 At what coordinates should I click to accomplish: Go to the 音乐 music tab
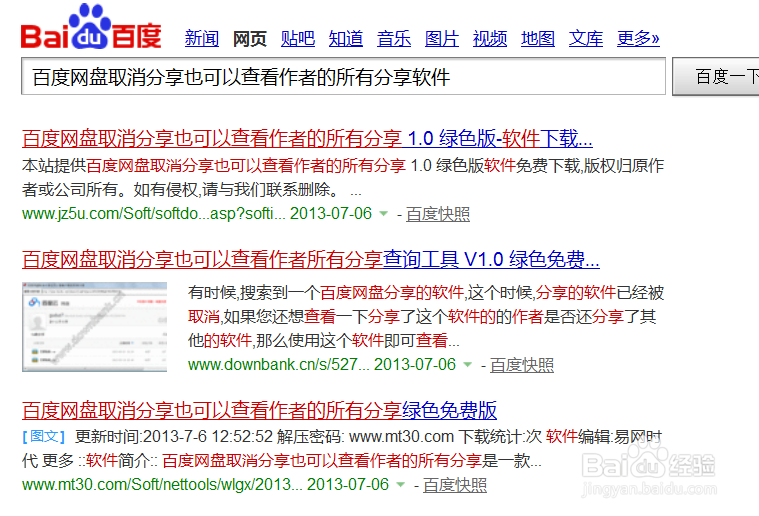coord(394,38)
